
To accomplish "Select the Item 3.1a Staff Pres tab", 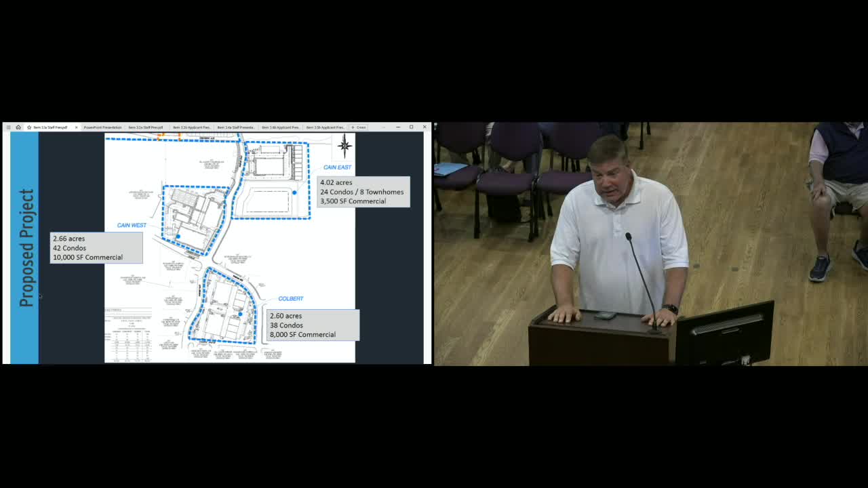I will 51,127.
